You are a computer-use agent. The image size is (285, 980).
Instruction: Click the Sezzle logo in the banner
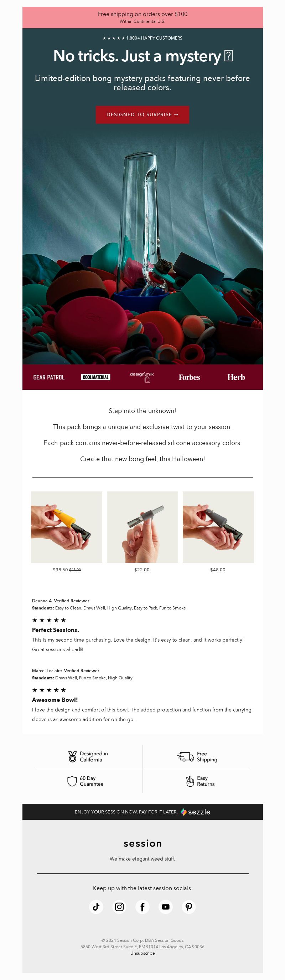tap(195, 812)
